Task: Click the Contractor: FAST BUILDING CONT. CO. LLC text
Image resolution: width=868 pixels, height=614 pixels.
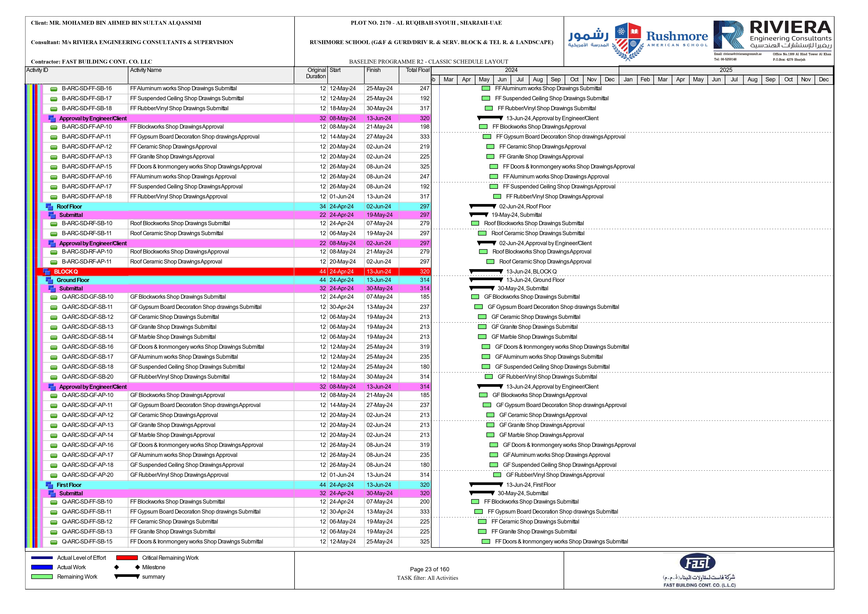Action: (92, 62)
